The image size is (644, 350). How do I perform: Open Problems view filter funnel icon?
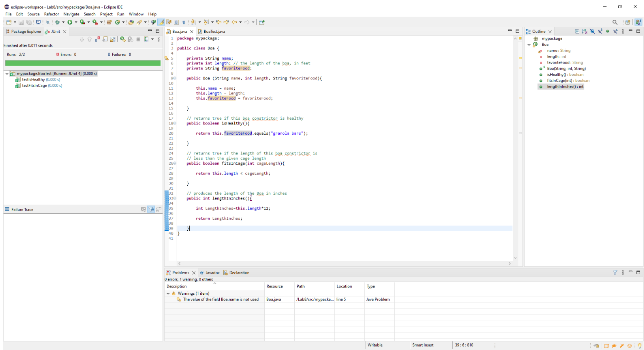click(615, 272)
